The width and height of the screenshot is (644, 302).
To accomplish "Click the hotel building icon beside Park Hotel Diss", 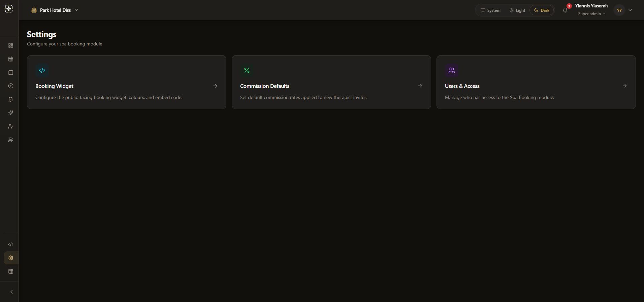I will point(34,10).
